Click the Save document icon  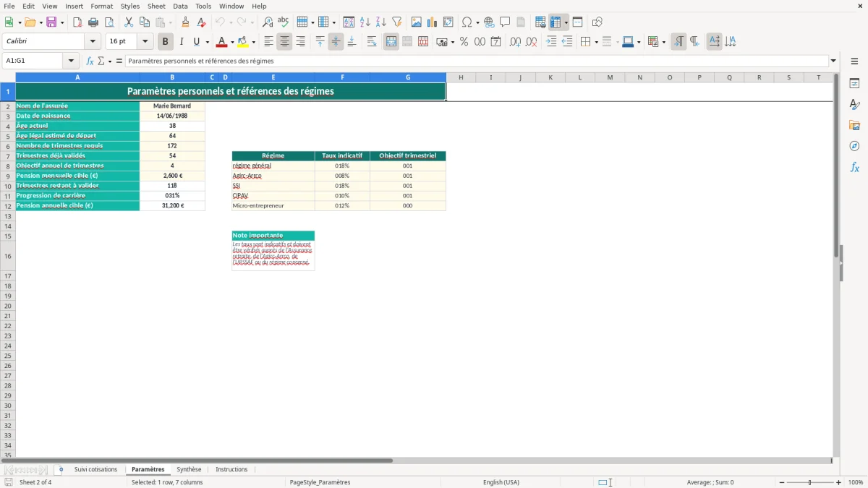click(x=51, y=22)
